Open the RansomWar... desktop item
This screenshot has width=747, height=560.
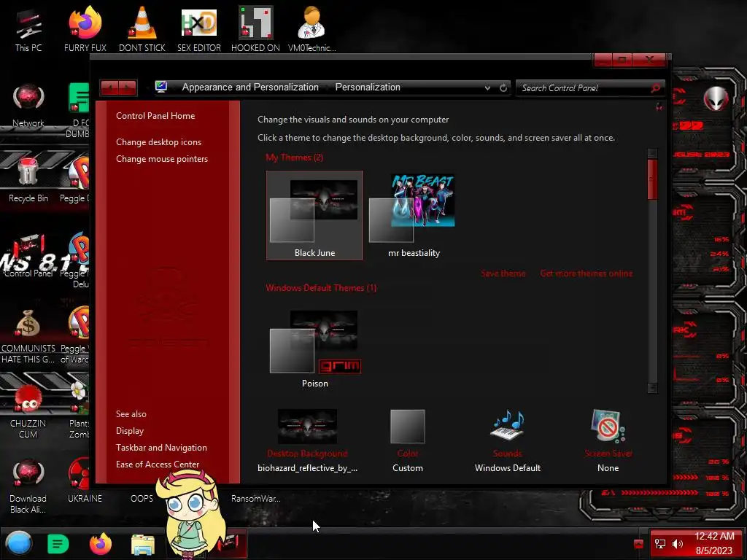(256, 499)
